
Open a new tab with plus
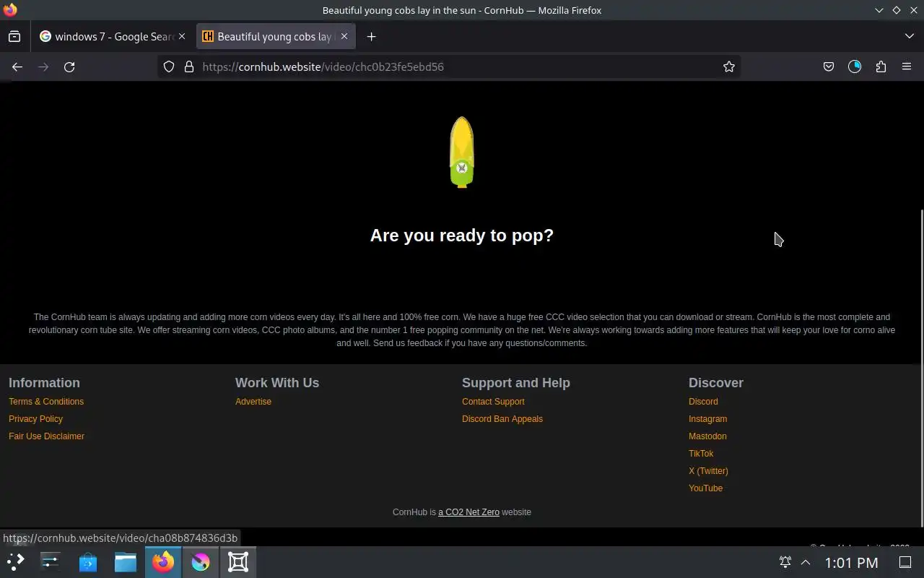(371, 36)
